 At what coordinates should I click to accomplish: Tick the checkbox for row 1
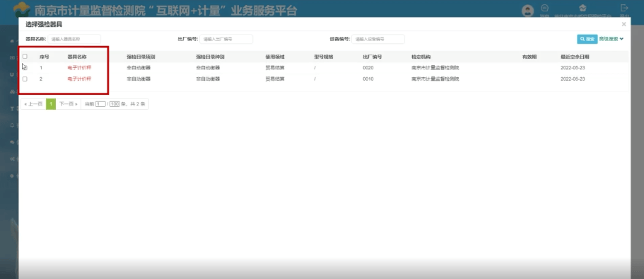click(25, 67)
